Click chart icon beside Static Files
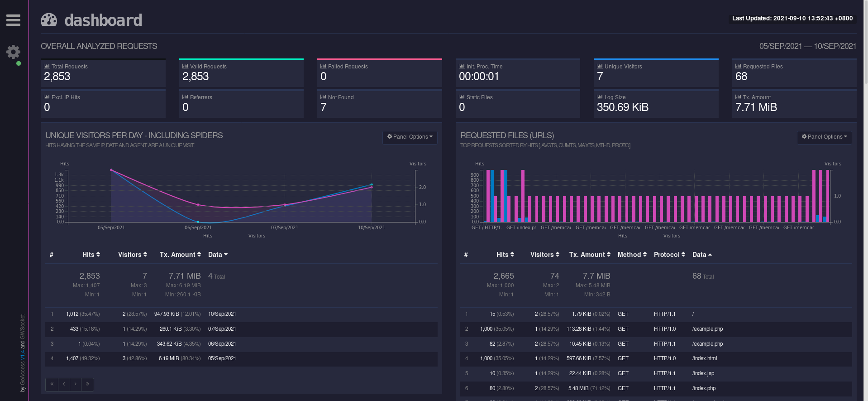The height and width of the screenshot is (401, 868). pos(462,97)
